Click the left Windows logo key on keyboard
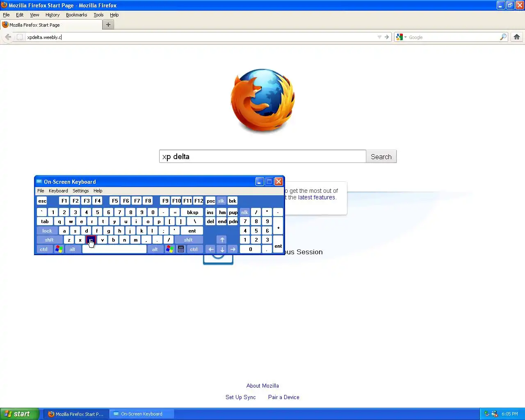Image resolution: width=525 pixels, height=420 pixels. (x=59, y=249)
